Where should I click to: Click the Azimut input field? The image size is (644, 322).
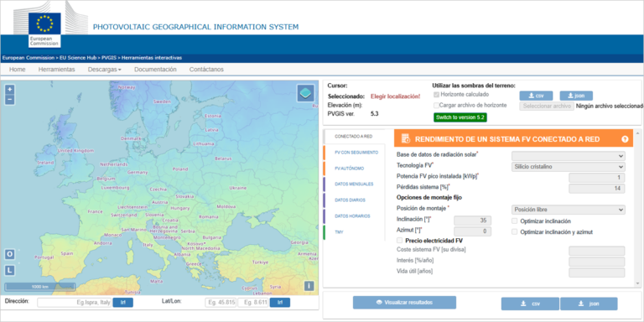pyautogui.click(x=472, y=231)
